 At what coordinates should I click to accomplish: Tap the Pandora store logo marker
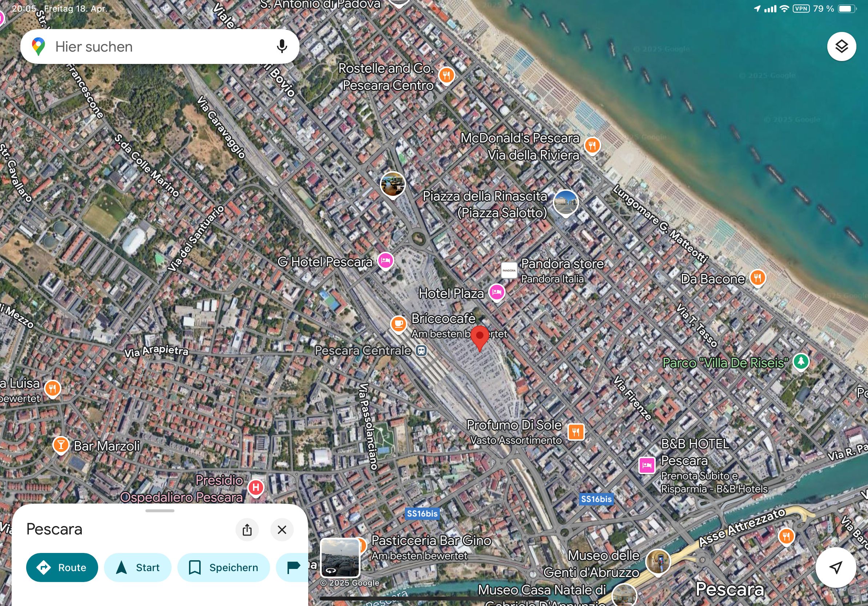coord(509,270)
